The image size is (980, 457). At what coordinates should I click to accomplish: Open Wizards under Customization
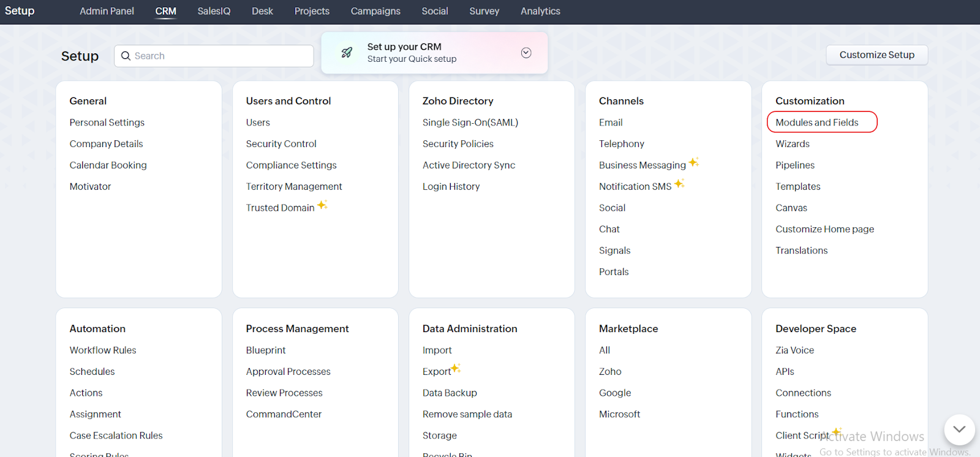coord(793,144)
